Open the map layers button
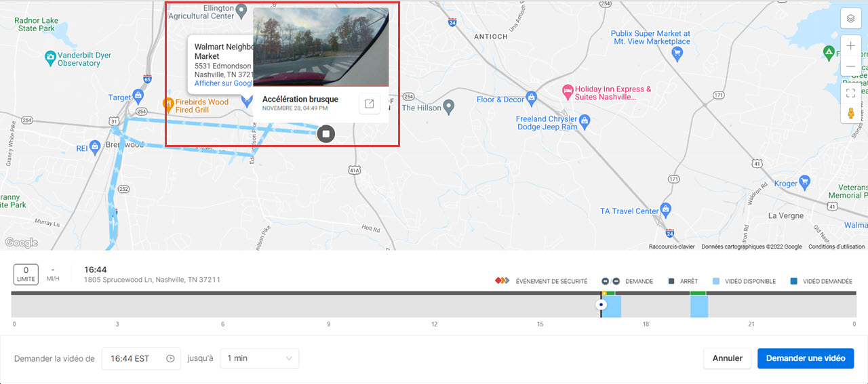This screenshot has width=868, height=384. pyautogui.click(x=851, y=19)
